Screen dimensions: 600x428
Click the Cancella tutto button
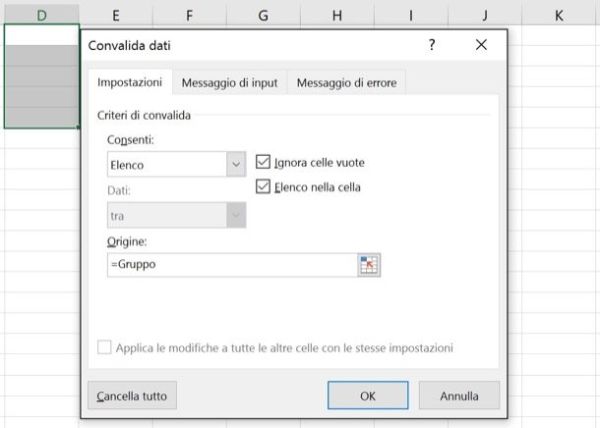(131, 396)
